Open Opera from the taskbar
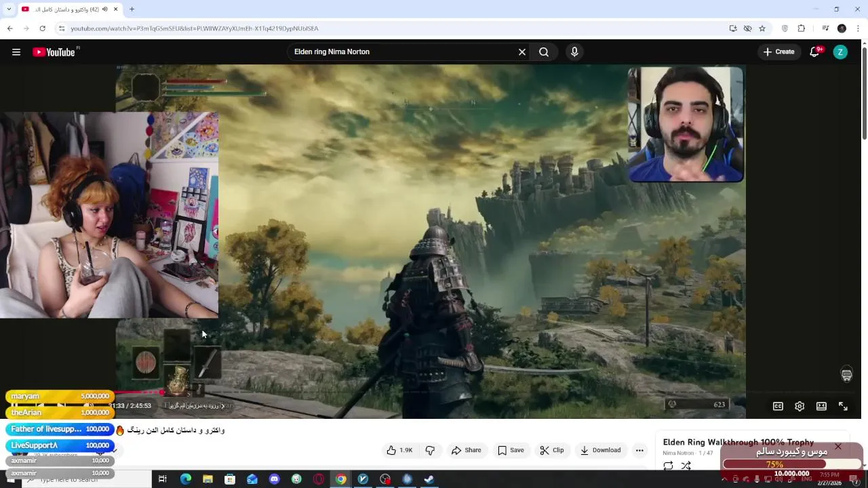The height and width of the screenshot is (488, 868). pyautogui.click(x=318, y=479)
